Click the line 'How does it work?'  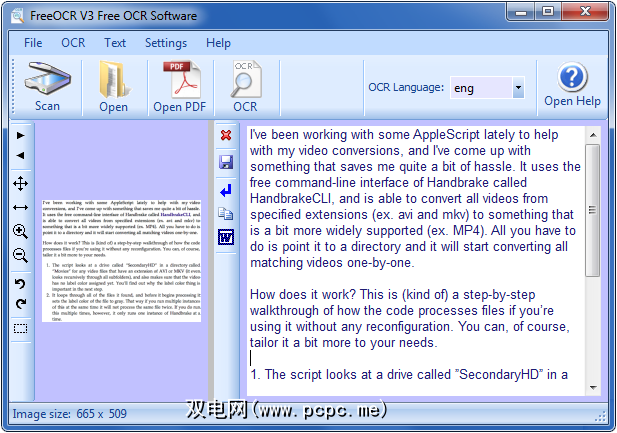[303, 294]
